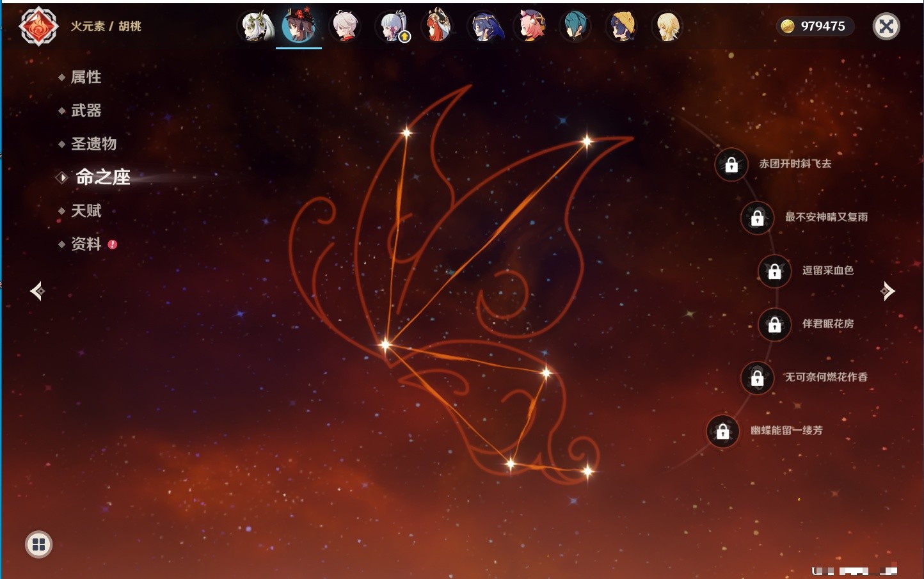Image resolution: width=924 pixels, height=579 pixels.
Task: Open the lock icon for 最不安神晴又复雨
Action: coord(757,218)
